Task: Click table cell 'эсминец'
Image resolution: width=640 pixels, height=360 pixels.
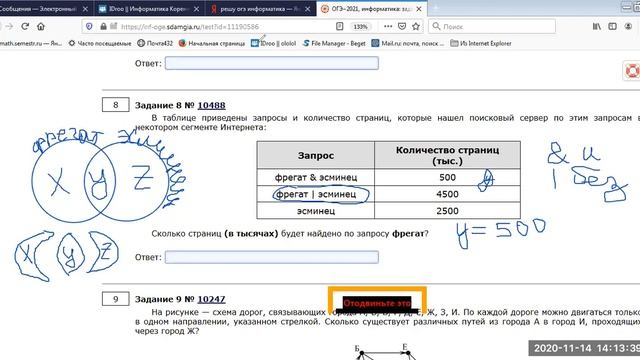Action: tap(316, 211)
